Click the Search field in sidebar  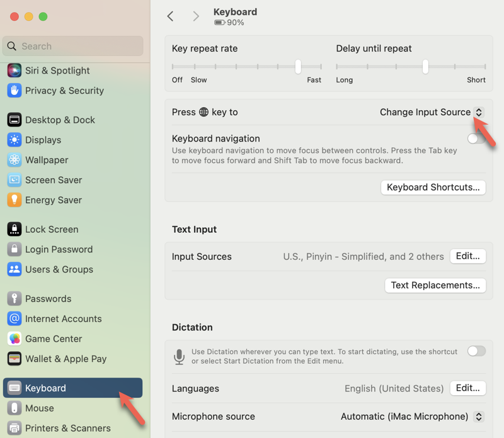coord(72,46)
